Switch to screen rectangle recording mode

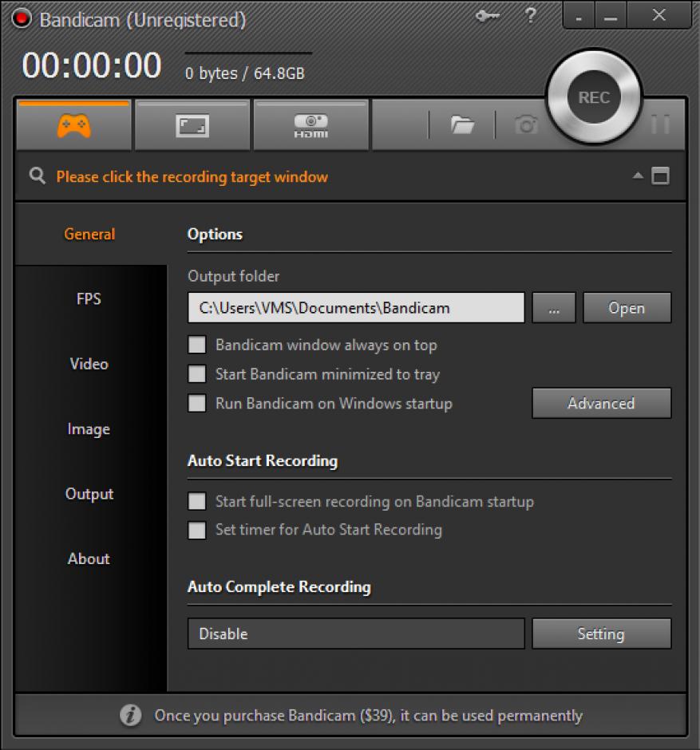click(192, 125)
